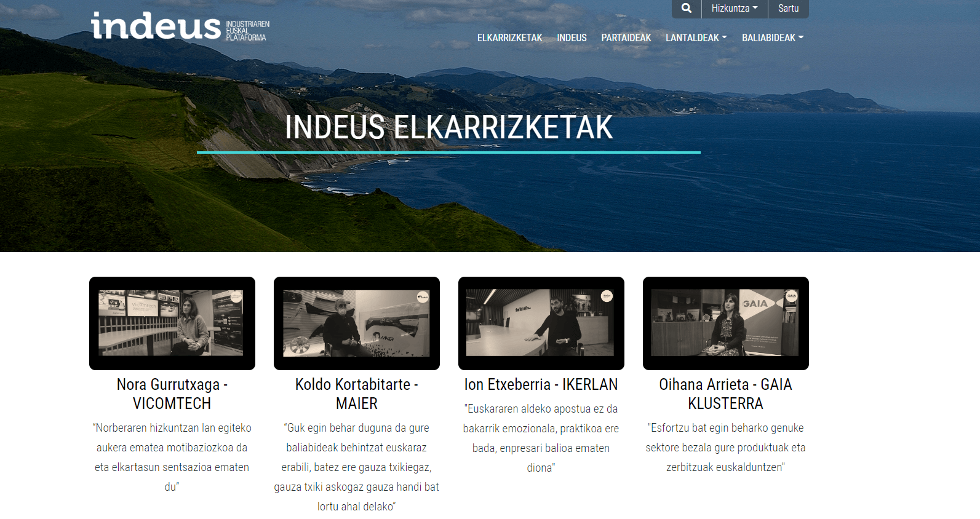The height and width of the screenshot is (519, 980).
Task: Open Koldo Kortabitarte video thumbnail
Action: coord(357,323)
